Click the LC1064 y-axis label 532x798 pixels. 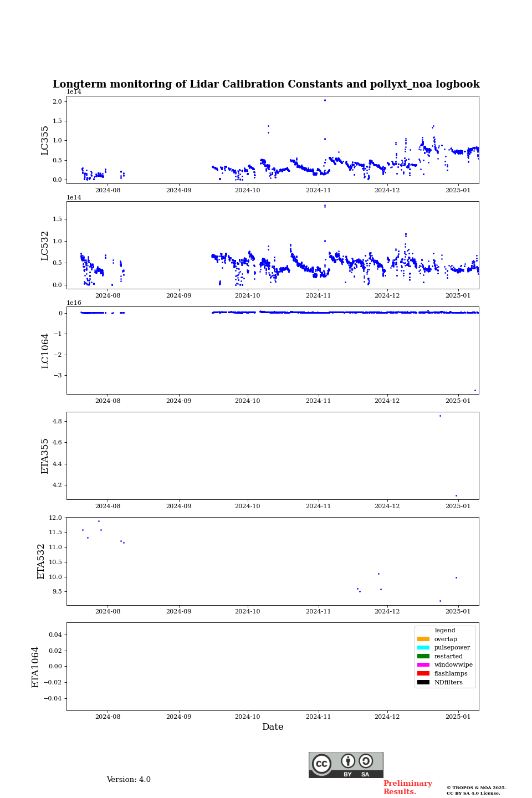point(45,351)
